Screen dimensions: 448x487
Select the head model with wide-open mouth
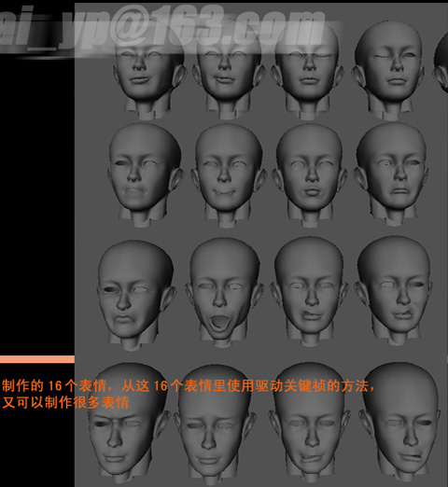tap(224, 291)
